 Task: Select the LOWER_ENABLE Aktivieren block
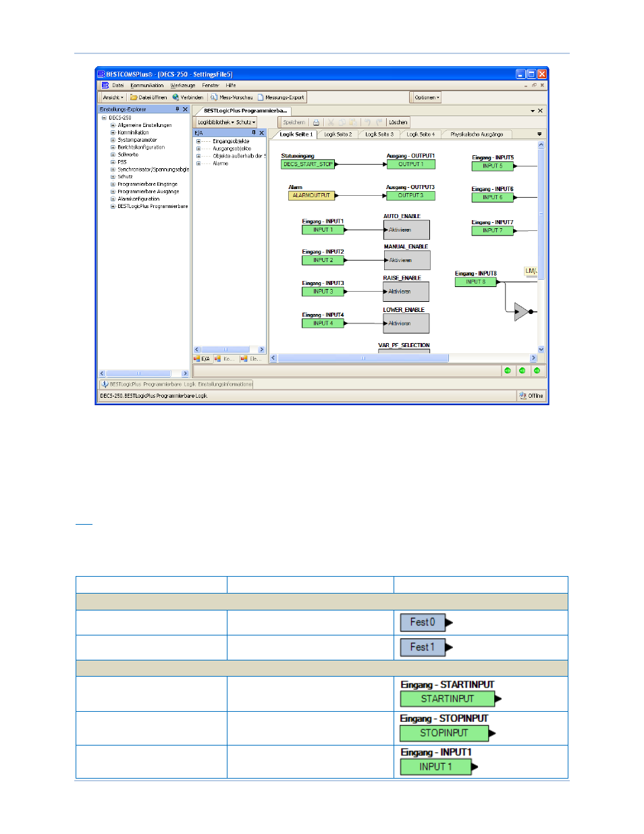click(x=407, y=323)
